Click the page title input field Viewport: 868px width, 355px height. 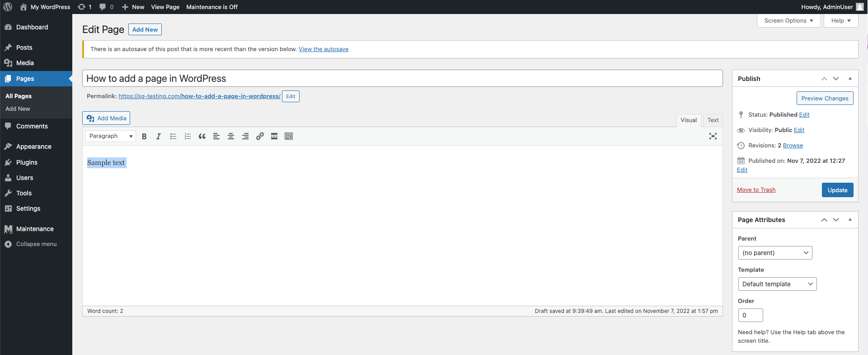pos(403,78)
